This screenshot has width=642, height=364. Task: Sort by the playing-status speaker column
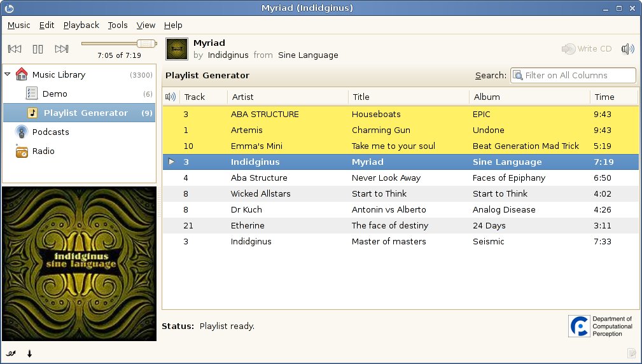pos(171,97)
